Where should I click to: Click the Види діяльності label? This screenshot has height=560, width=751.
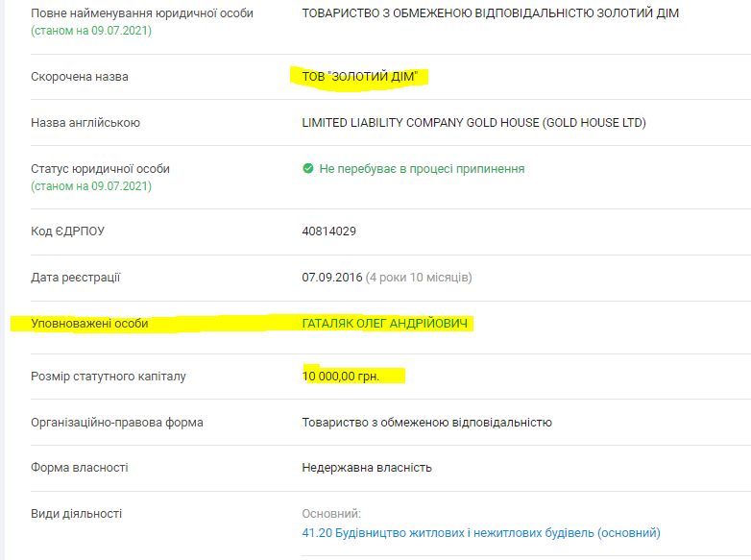point(76,514)
